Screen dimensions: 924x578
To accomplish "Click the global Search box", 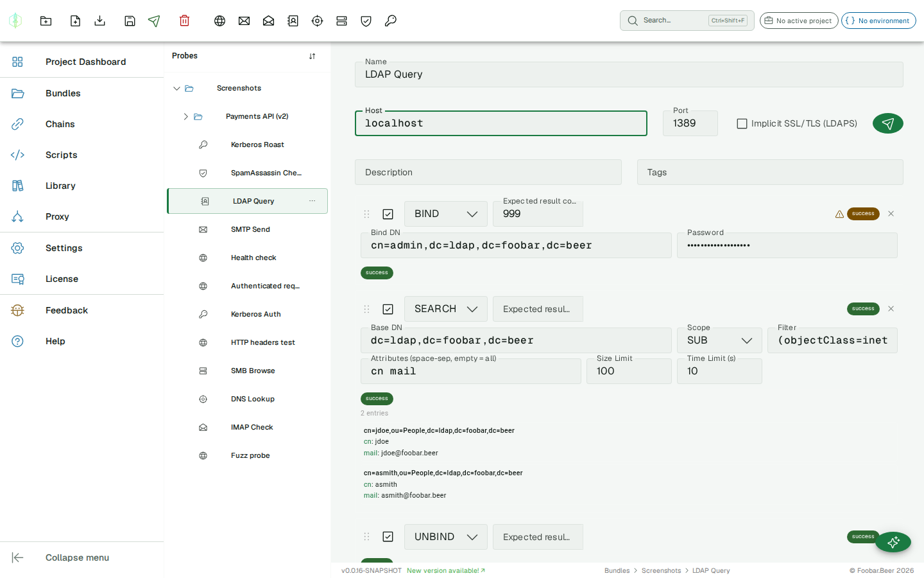I will pyautogui.click(x=687, y=21).
